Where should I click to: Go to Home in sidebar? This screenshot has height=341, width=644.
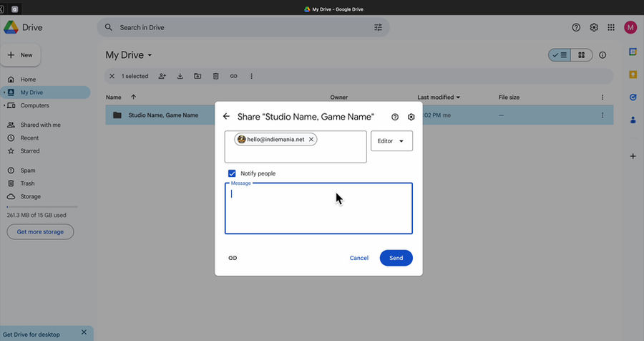[28, 80]
